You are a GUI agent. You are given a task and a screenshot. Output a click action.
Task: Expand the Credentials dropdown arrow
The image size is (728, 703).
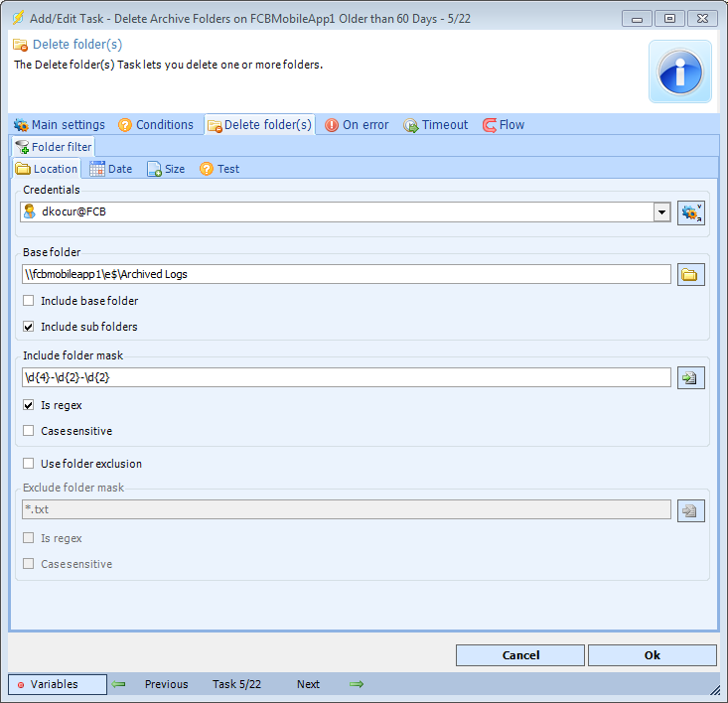[661, 211]
